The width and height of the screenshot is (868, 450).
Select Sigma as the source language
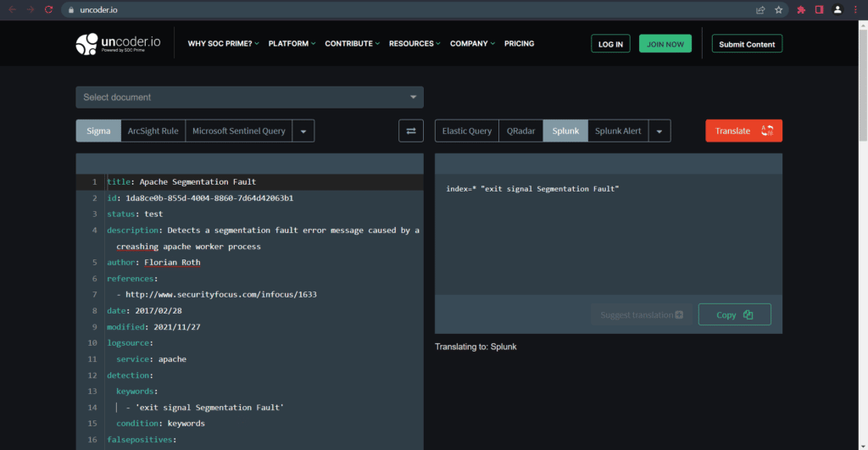pos(98,131)
